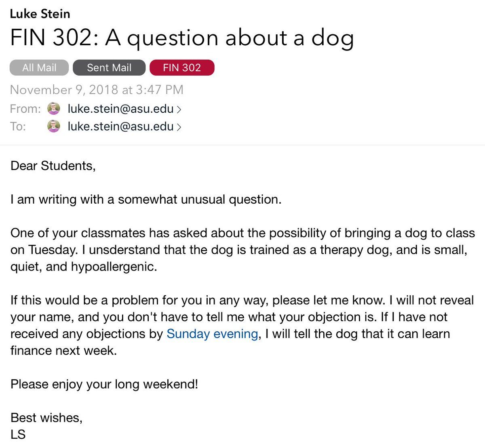Click the somewhat unusual question sentence
The width and height of the screenshot is (485, 448).
point(145,200)
